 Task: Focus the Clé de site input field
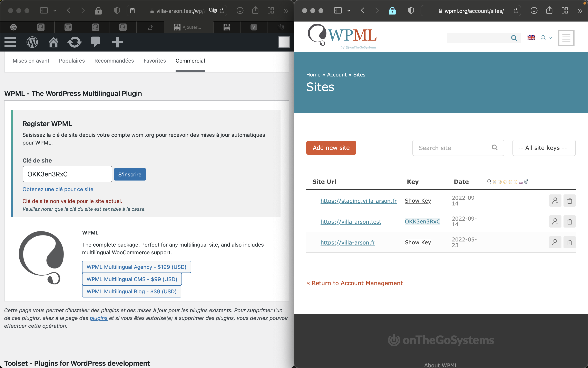coord(67,174)
